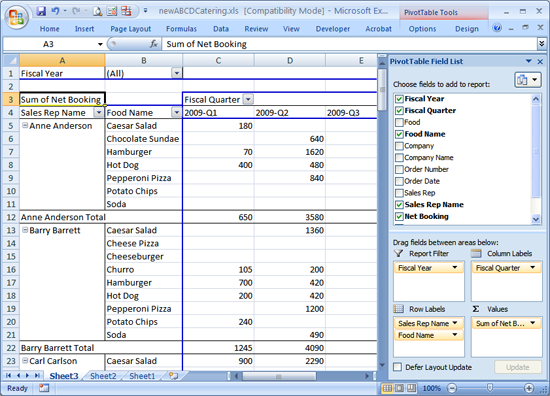Click the worksheet vertical scrollbar thumb
550x396 pixels.
pos(382,89)
